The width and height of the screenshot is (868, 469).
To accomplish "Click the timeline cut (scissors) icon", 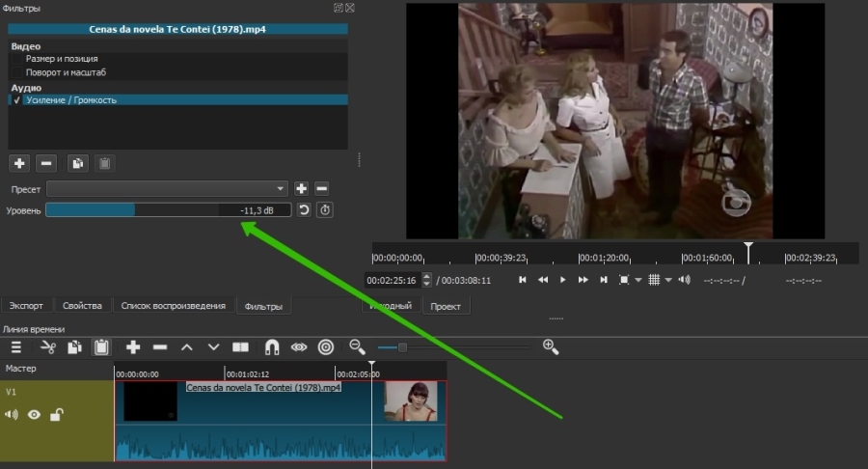I will [48, 346].
